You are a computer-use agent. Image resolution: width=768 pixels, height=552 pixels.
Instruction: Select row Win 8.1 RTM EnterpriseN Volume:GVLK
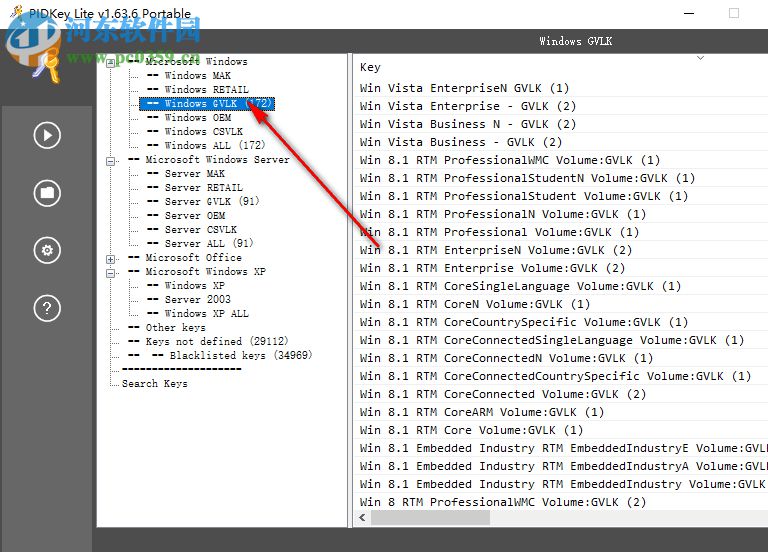pyautogui.click(x=560, y=250)
